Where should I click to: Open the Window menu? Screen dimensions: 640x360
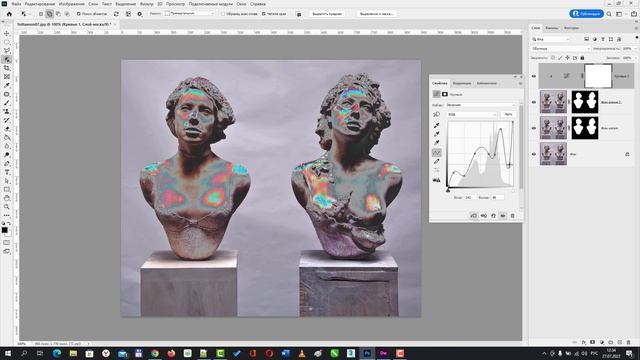tap(241, 4)
